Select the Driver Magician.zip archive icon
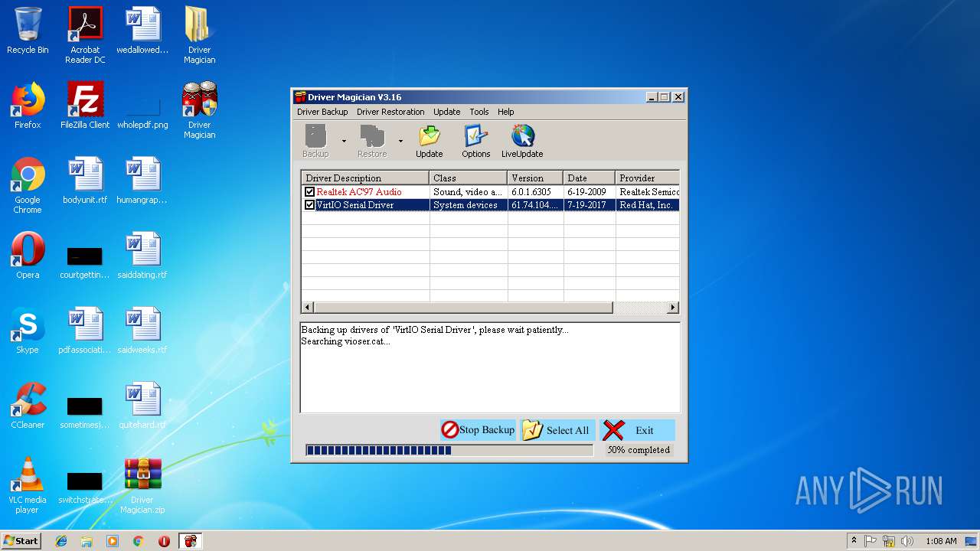Screen dimensions: 980x551 coord(142,485)
